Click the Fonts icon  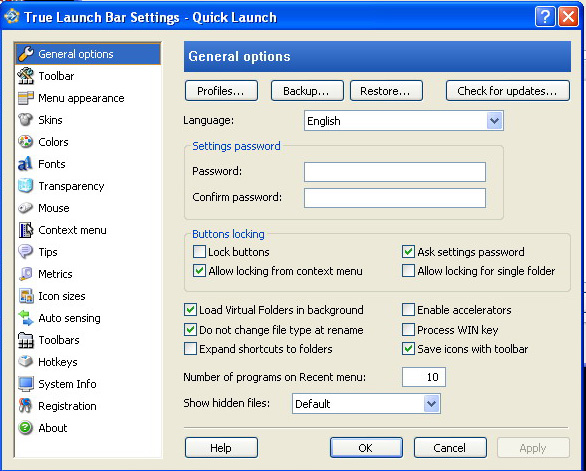[26, 164]
